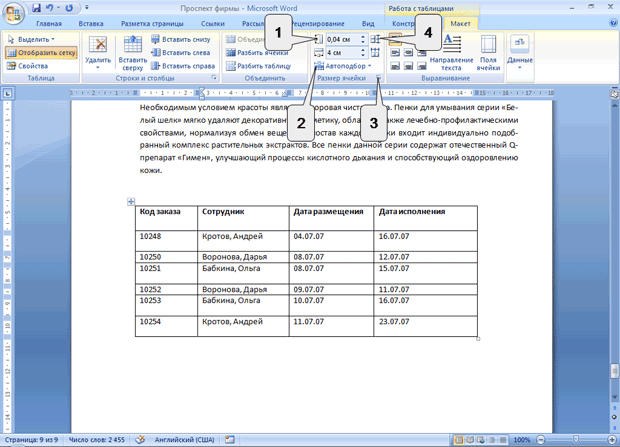Click Вставить сверху

[132, 53]
